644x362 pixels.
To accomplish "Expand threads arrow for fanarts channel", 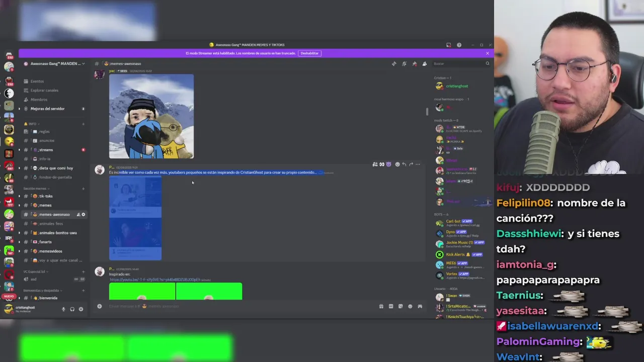I will (x=19, y=242).
